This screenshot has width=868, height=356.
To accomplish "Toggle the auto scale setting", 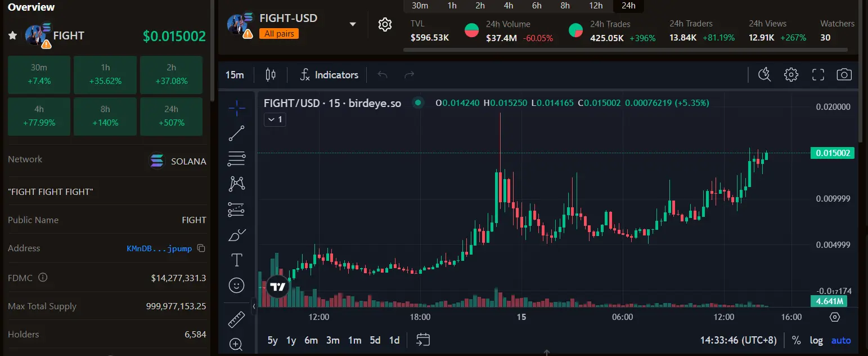I will click(x=840, y=340).
